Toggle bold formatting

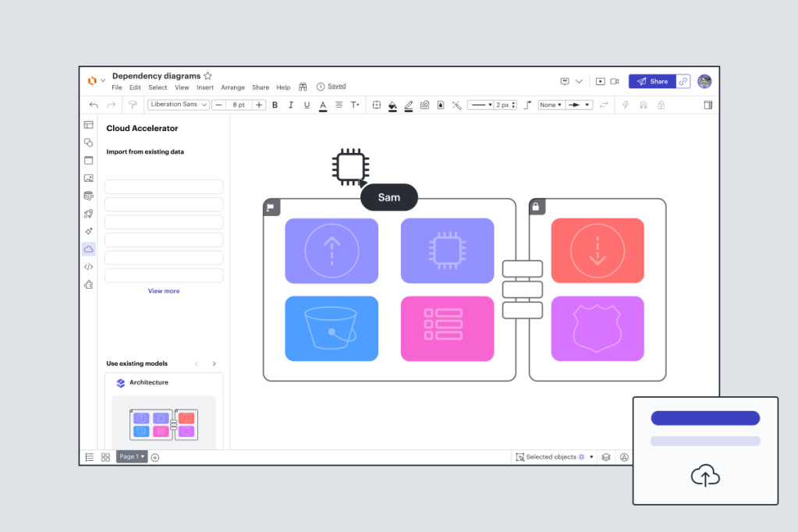275,105
